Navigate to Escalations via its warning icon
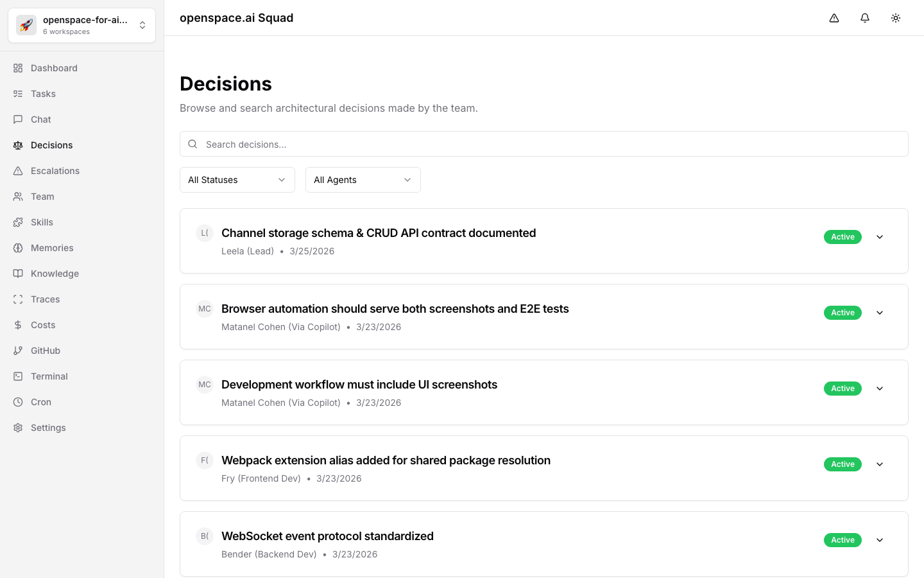 coord(18,171)
